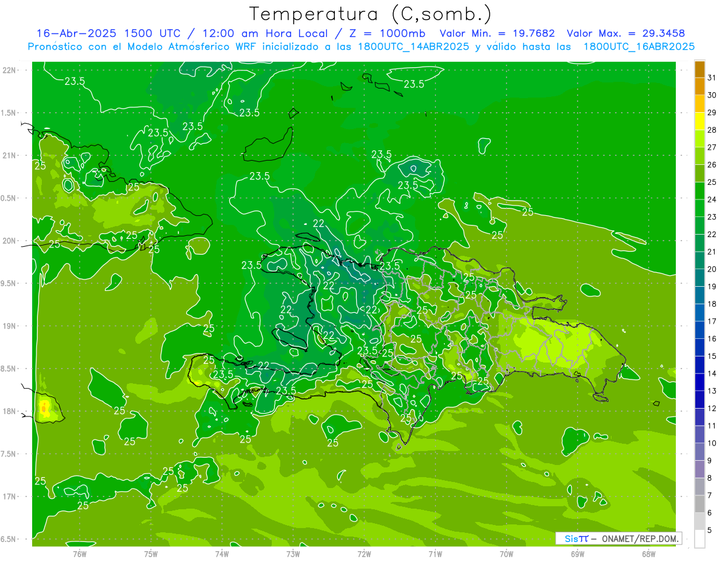The width and height of the screenshot is (728, 562).
Task: Pick the dark blue legend swatch between 13 and 14
Action: (699, 382)
